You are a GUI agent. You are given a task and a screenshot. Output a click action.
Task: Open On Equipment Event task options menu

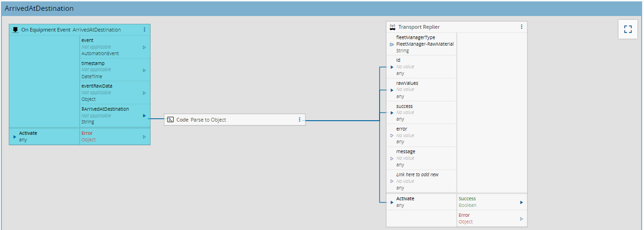(x=144, y=30)
